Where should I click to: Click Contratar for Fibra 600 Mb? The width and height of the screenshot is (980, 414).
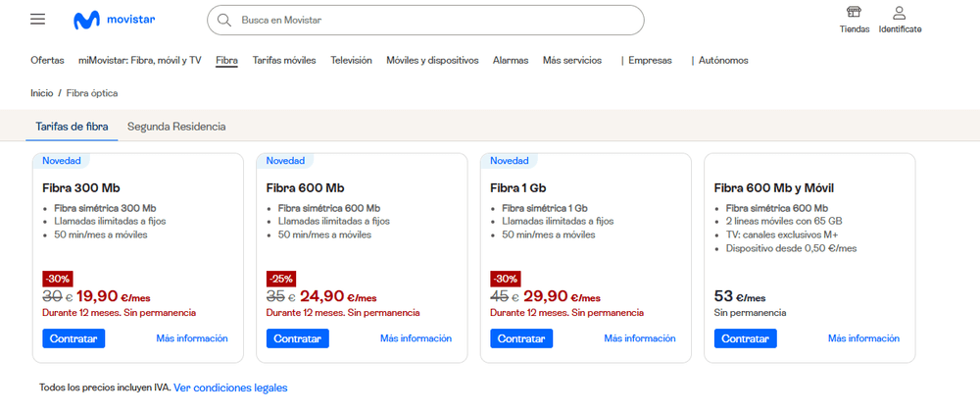298,338
